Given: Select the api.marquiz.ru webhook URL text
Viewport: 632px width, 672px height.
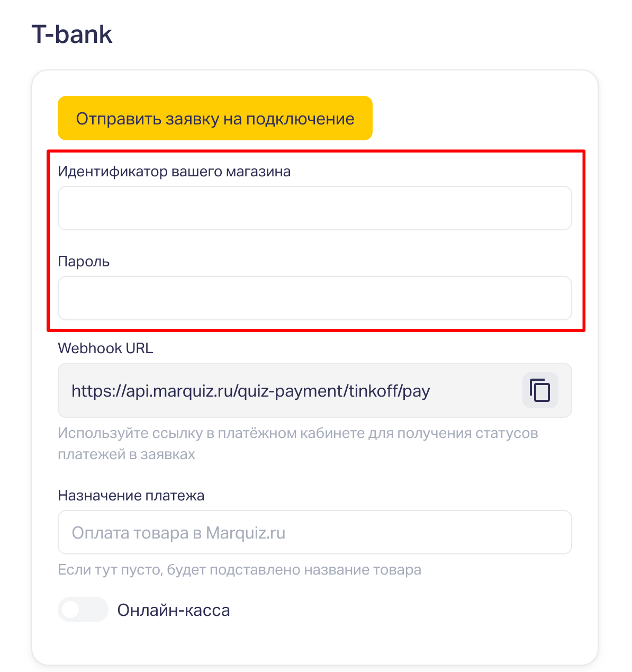Looking at the screenshot, I should pos(250,391).
